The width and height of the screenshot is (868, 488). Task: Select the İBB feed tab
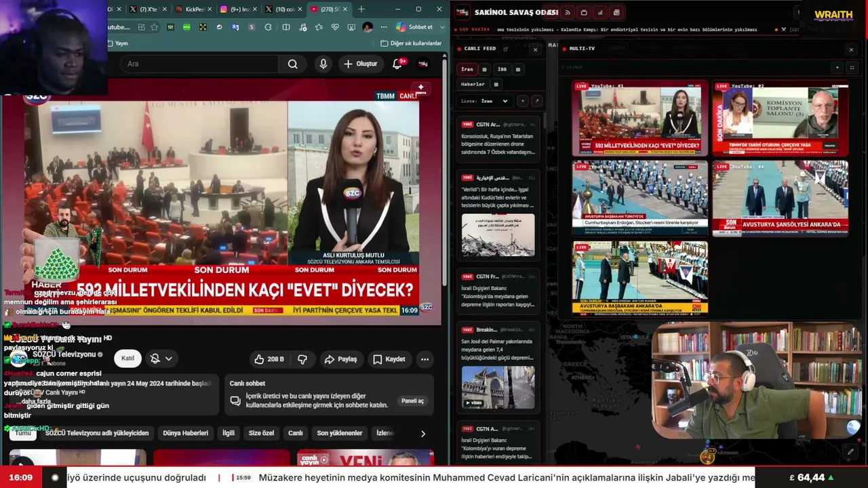tap(502, 69)
